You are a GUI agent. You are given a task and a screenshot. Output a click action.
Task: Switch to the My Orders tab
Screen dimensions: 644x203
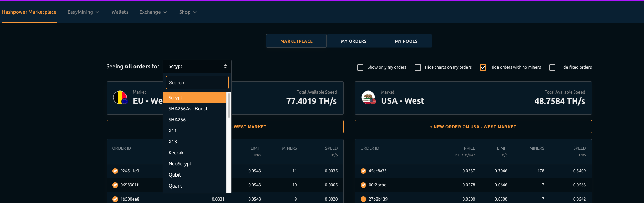(354, 41)
